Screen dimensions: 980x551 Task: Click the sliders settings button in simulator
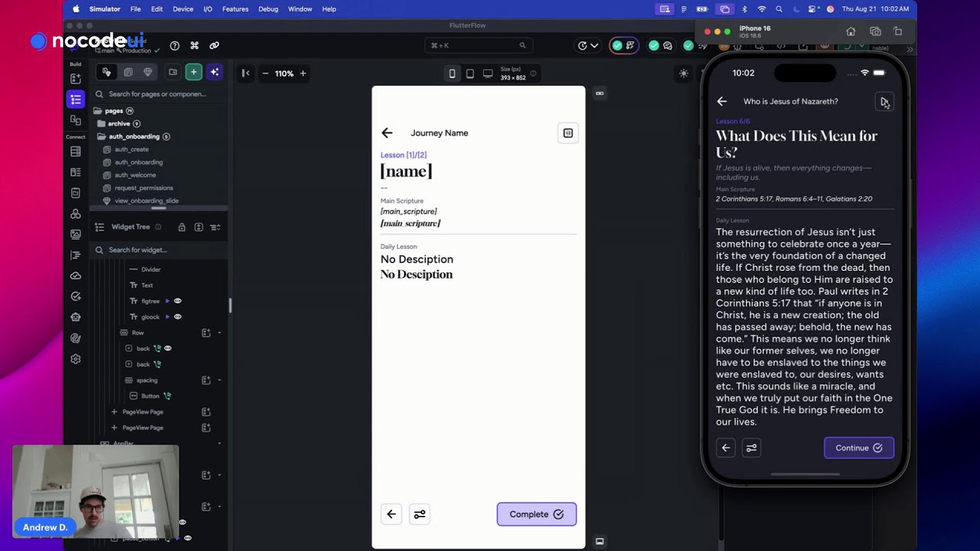click(752, 448)
